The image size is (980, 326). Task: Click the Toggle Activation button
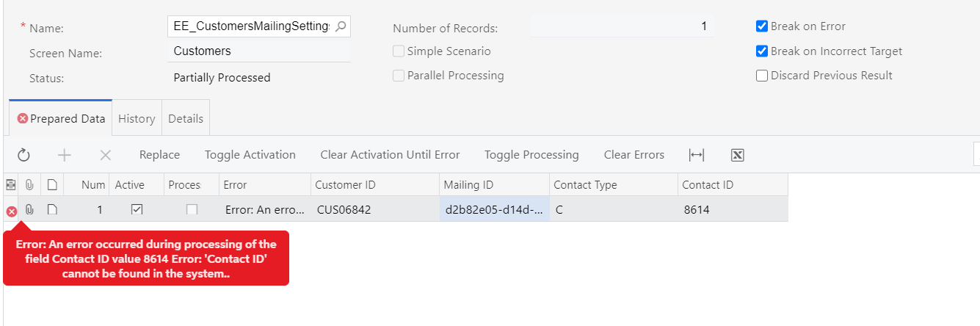[x=250, y=155]
